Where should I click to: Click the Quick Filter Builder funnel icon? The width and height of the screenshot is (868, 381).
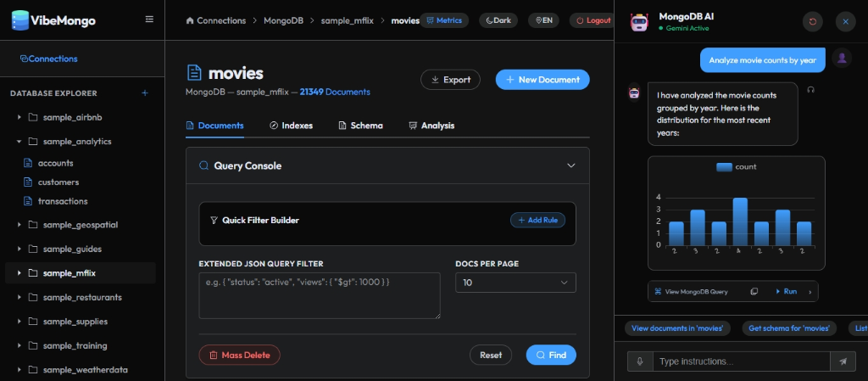tap(214, 221)
